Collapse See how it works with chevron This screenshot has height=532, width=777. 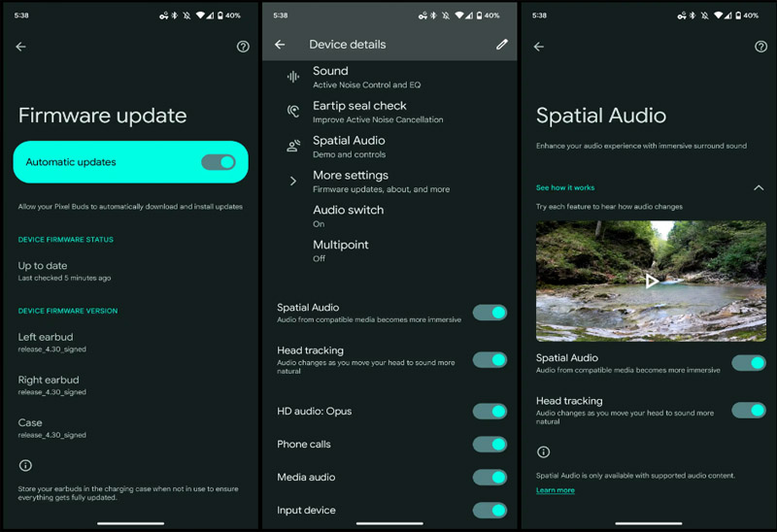pyautogui.click(x=759, y=187)
